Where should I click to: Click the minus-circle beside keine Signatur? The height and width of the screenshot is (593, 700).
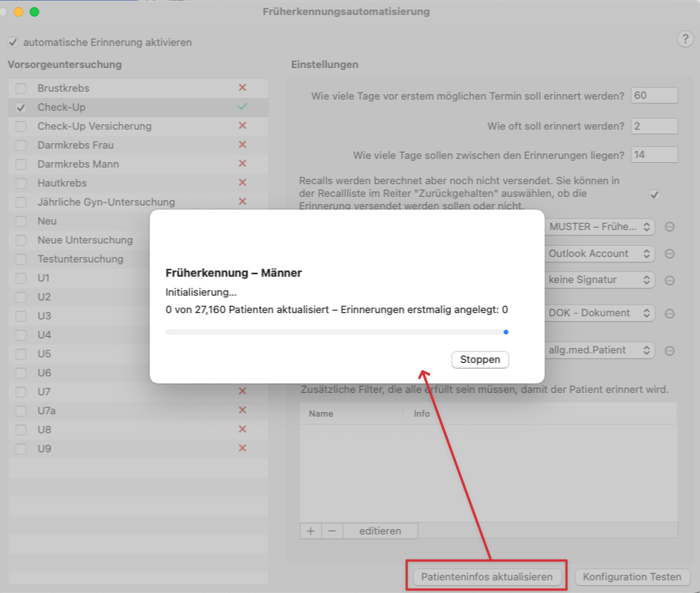(x=668, y=280)
